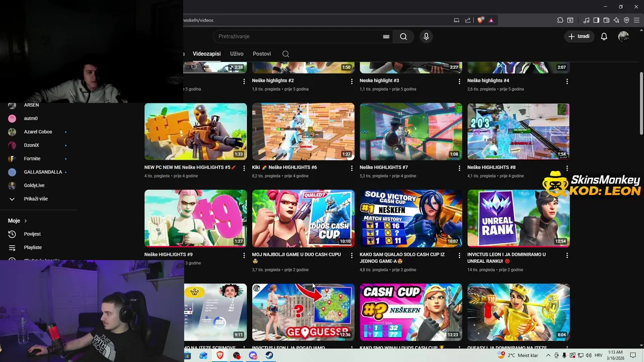Expand the Moje section chevron
Screen dimensions: 644x362
26,221
